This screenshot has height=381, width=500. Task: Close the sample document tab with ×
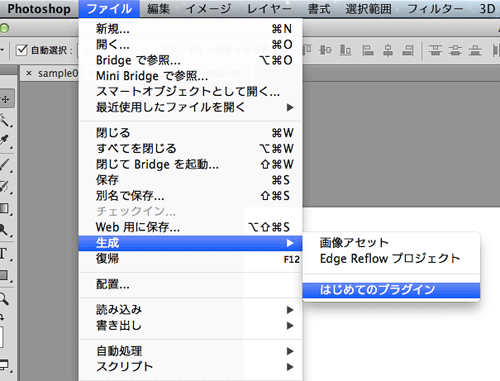(x=29, y=73)
